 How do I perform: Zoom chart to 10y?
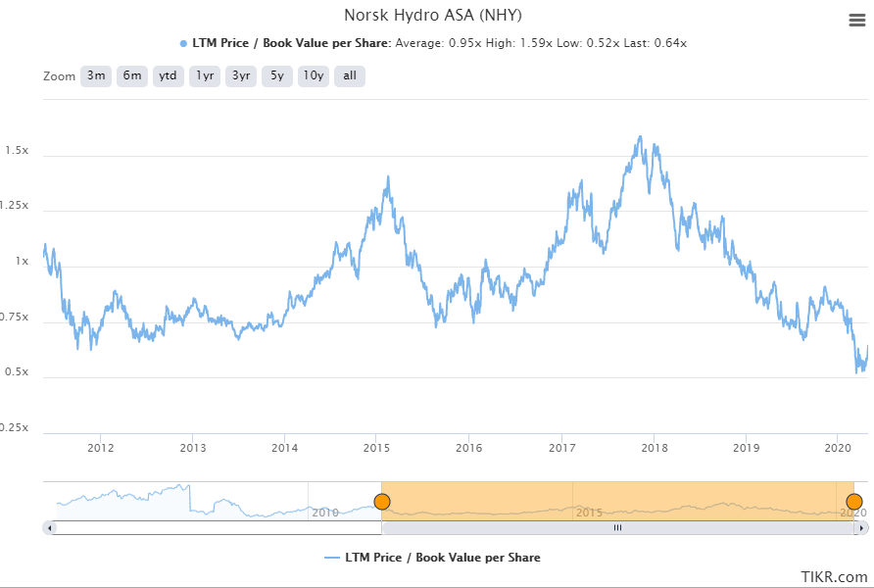(x=314, y=76)
